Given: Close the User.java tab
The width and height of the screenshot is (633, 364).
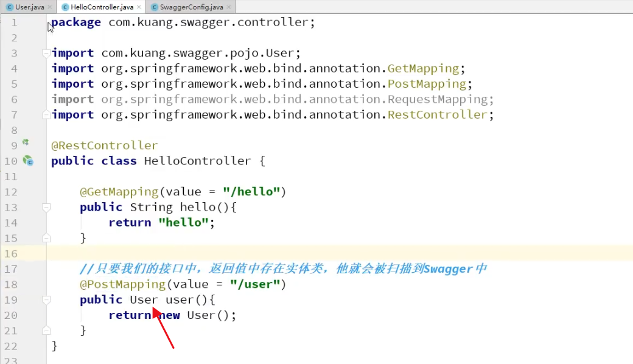Looking at the screenshot, I should coord(50,7).
